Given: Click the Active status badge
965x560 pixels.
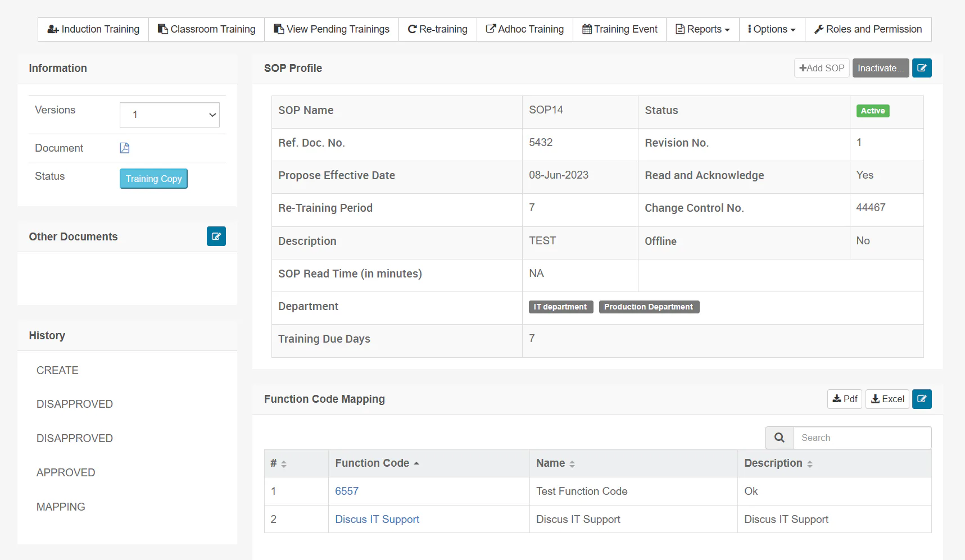Looking at the screenshot, I should 873,111.
